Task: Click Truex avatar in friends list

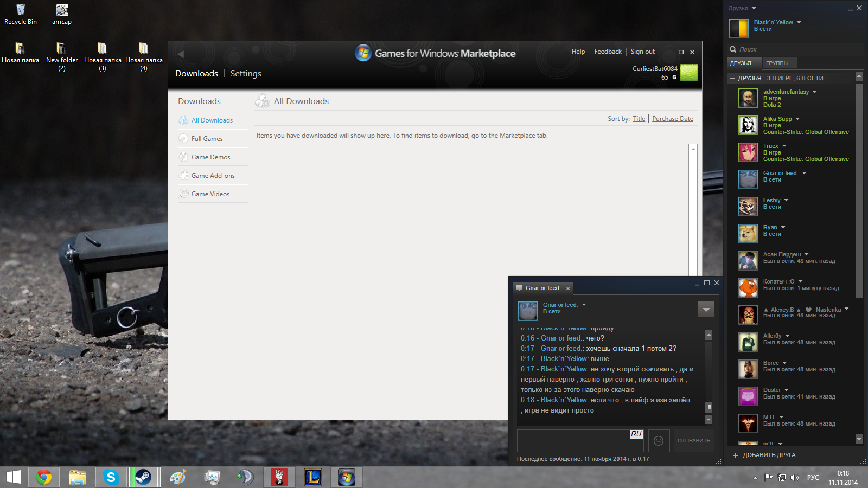Action: point(748,152)
